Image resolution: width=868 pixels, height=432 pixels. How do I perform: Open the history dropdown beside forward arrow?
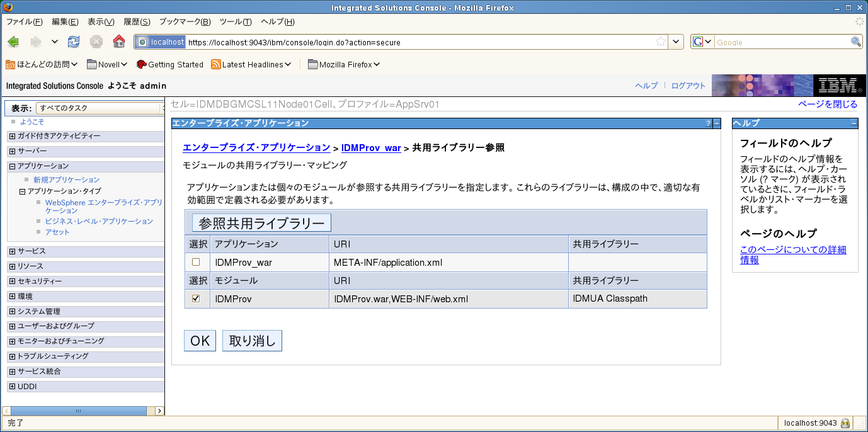click(55, 42)
